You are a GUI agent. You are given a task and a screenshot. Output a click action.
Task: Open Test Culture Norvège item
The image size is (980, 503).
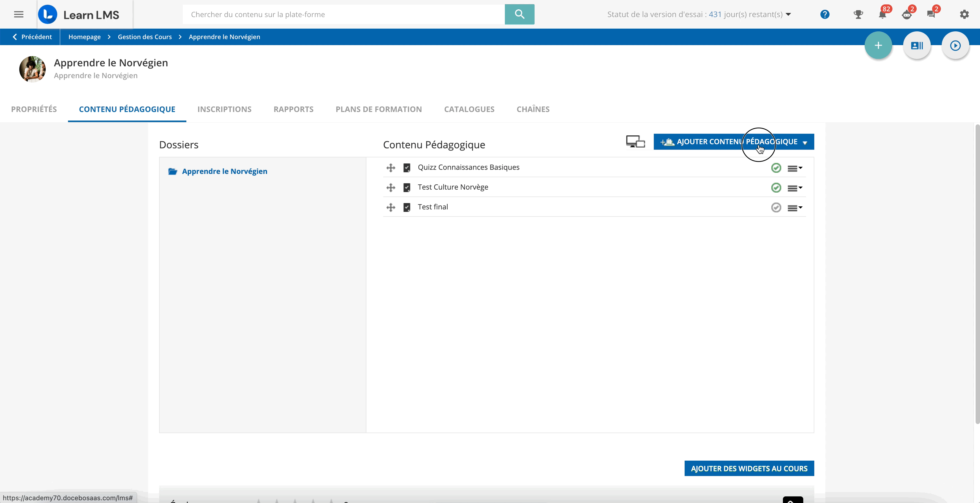point(453,187)
